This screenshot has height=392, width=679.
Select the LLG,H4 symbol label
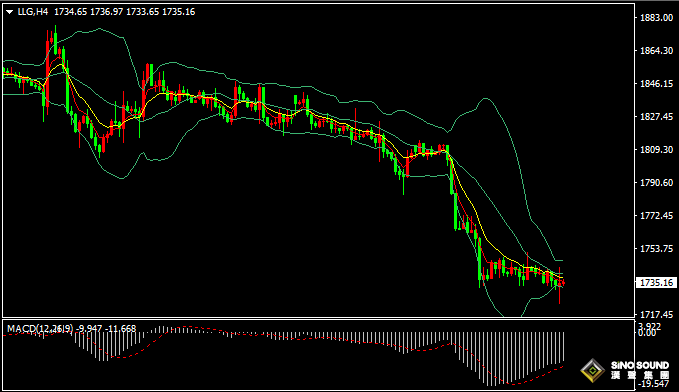tap(33, 12)
